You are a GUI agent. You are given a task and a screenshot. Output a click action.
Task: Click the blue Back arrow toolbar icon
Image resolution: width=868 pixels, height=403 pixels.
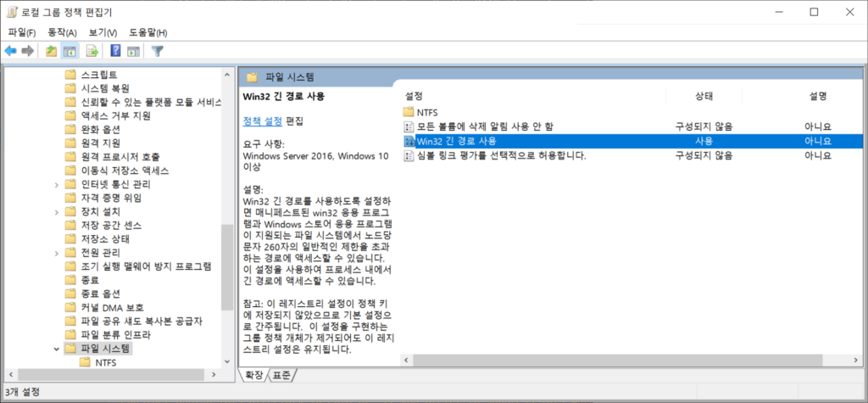[x=11, y=51]
